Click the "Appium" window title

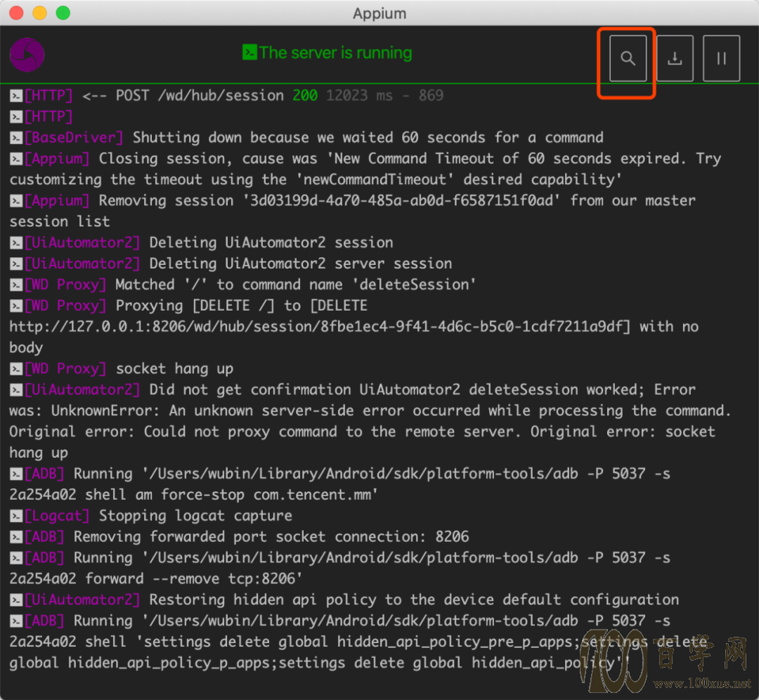(x=379, y=13)
